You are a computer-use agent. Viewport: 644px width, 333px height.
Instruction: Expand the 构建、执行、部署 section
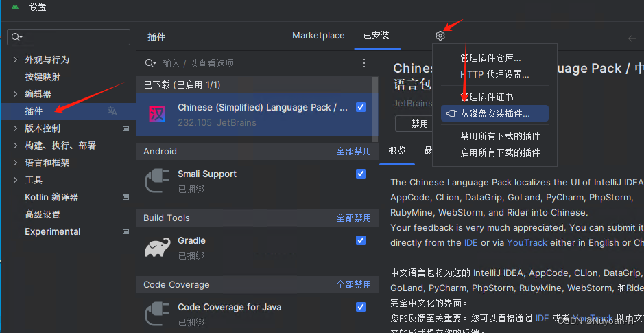16,146
